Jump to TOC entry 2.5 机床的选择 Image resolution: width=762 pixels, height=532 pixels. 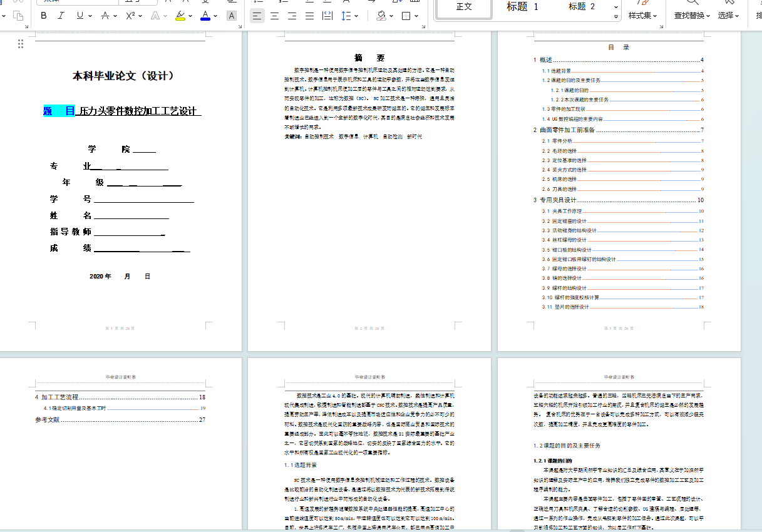[x=623, y=179]
